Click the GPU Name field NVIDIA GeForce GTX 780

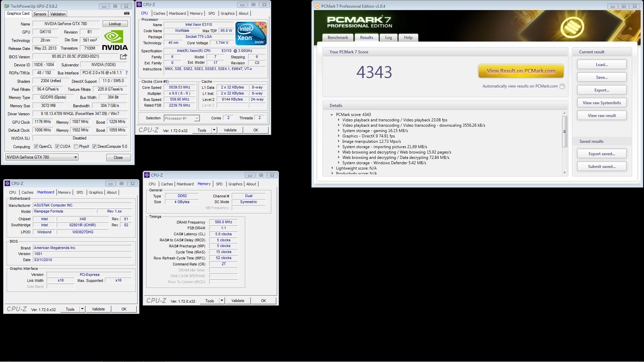pyautogui.click(x=66, y=24)
